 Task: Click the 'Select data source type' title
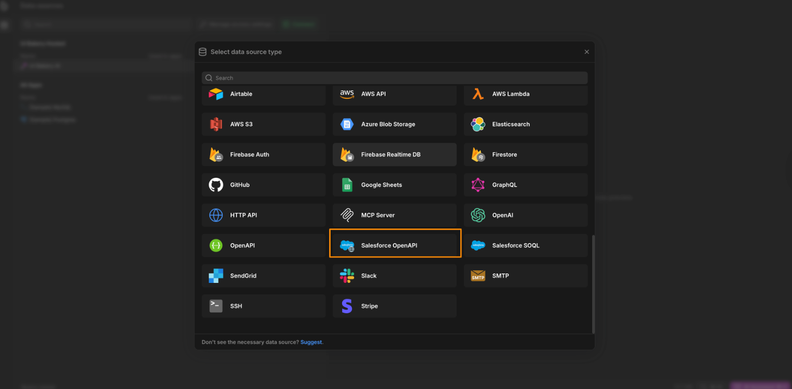point(246,52)
